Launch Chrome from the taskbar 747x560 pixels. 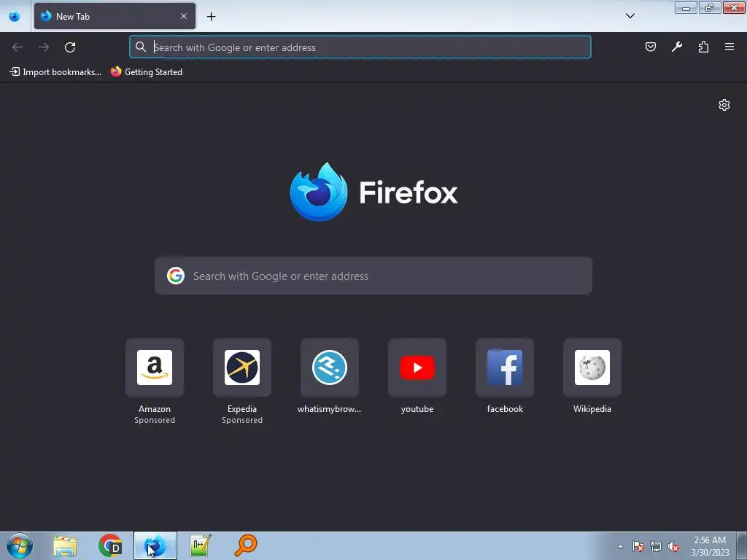click(x=110, y=545)
